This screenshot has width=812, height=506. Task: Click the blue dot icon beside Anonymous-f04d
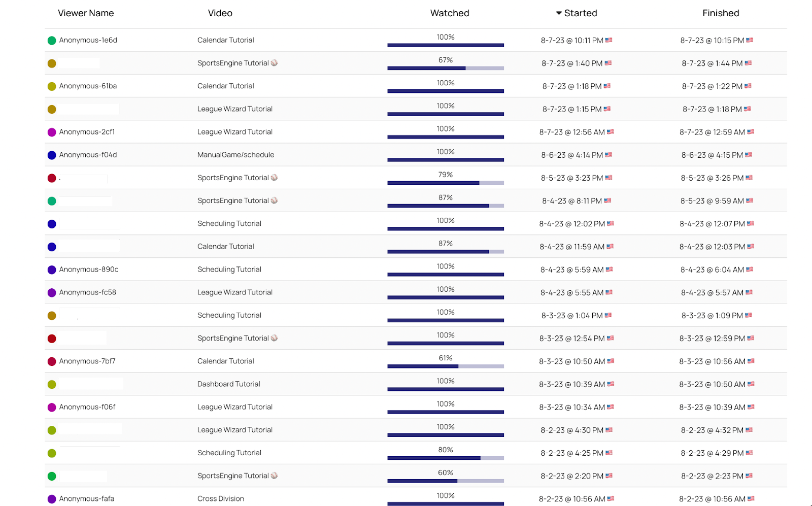coord(51,155)
